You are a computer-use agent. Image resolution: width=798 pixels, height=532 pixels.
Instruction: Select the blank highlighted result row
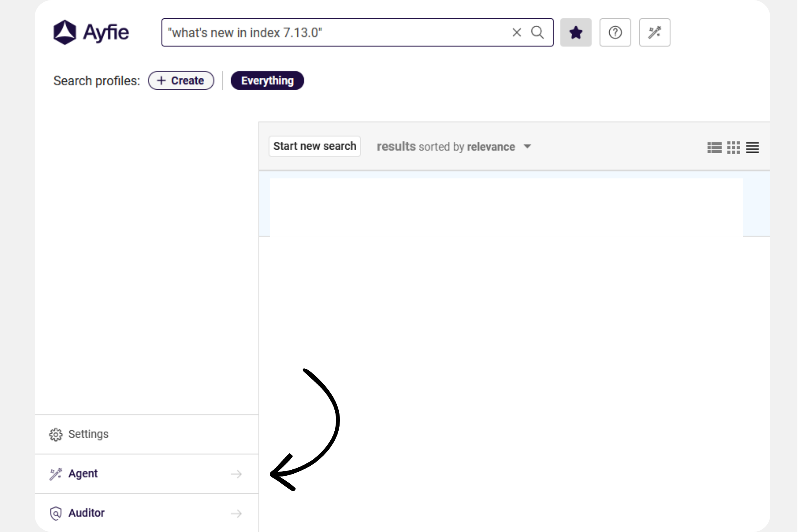click(506, 207)
